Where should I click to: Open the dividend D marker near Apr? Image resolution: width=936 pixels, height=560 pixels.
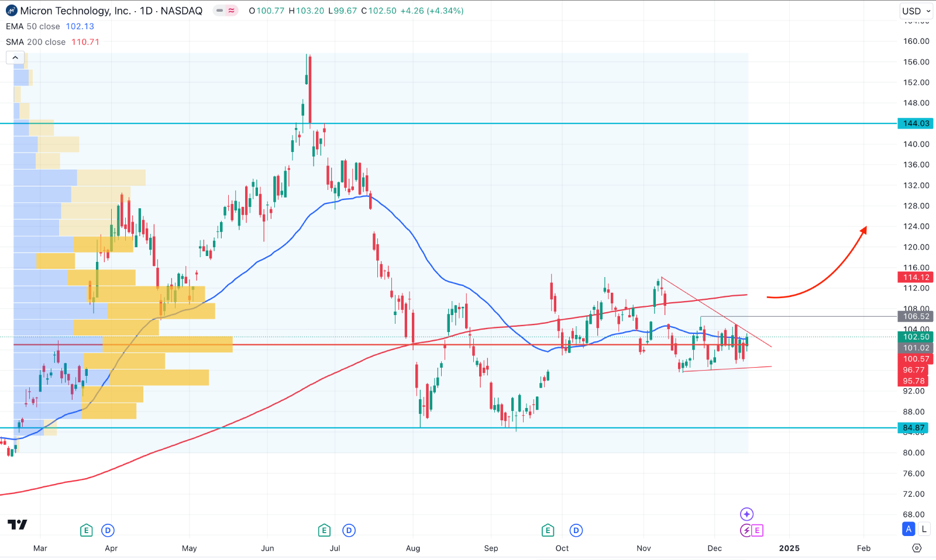pyautogui.click(x=108, y=530)
